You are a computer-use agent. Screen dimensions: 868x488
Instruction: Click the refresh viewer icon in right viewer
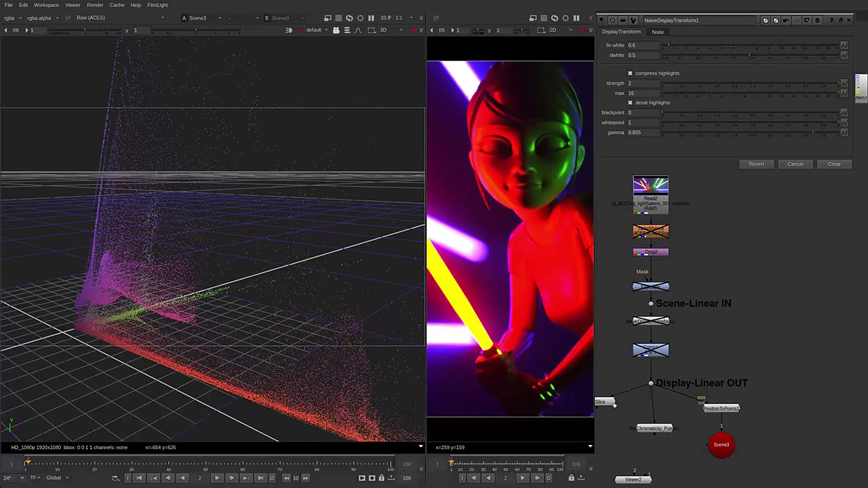tap(555, 18)
